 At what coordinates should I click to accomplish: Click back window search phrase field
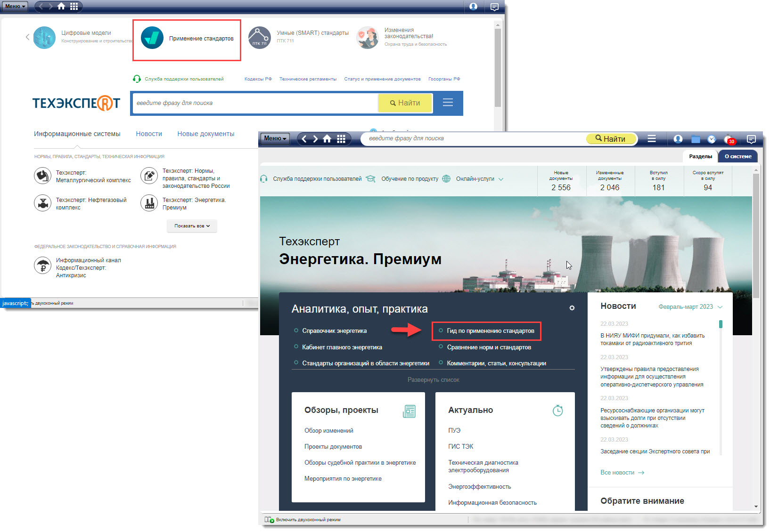(x=255, y=103)
